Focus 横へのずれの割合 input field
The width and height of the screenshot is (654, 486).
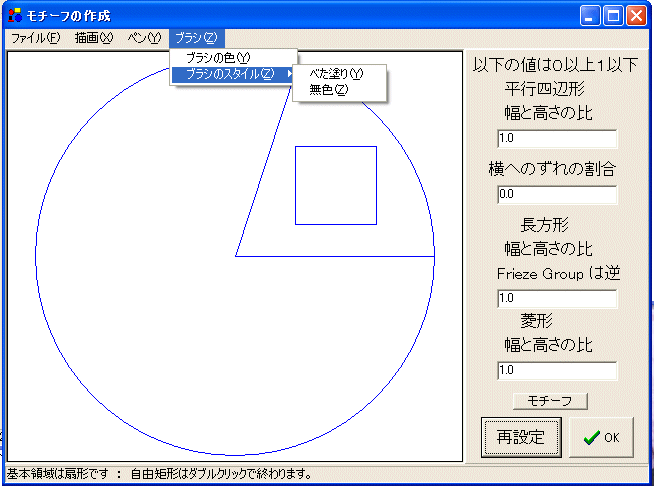click(557, 194)
